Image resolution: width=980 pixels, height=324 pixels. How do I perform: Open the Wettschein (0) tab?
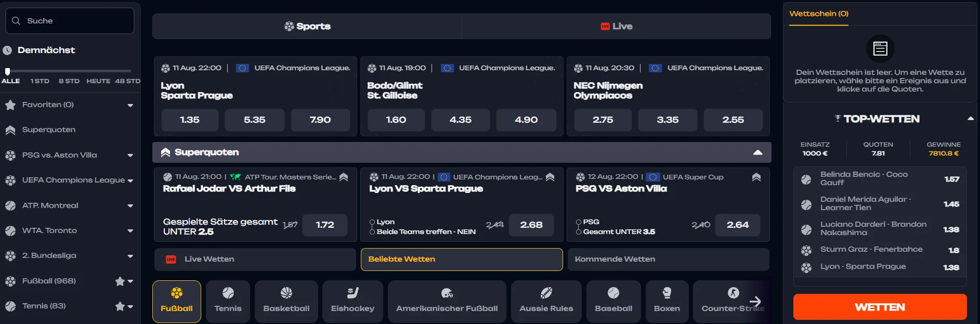819,14
